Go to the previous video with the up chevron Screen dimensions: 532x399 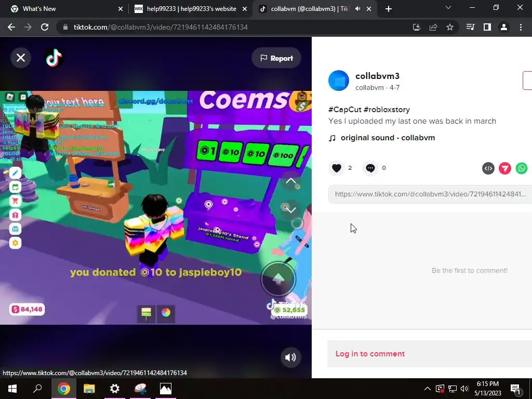pos(291,181)
